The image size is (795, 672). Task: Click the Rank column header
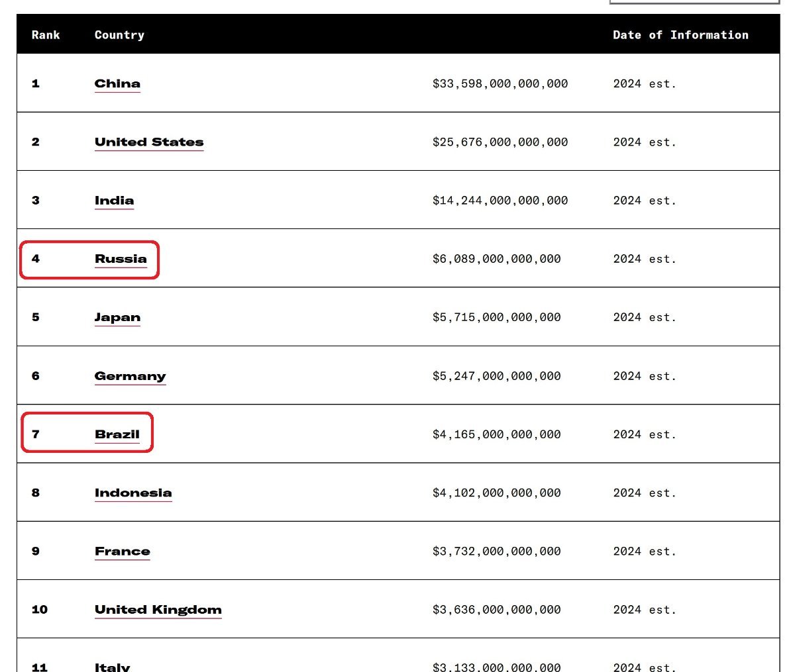pos(46,35)
